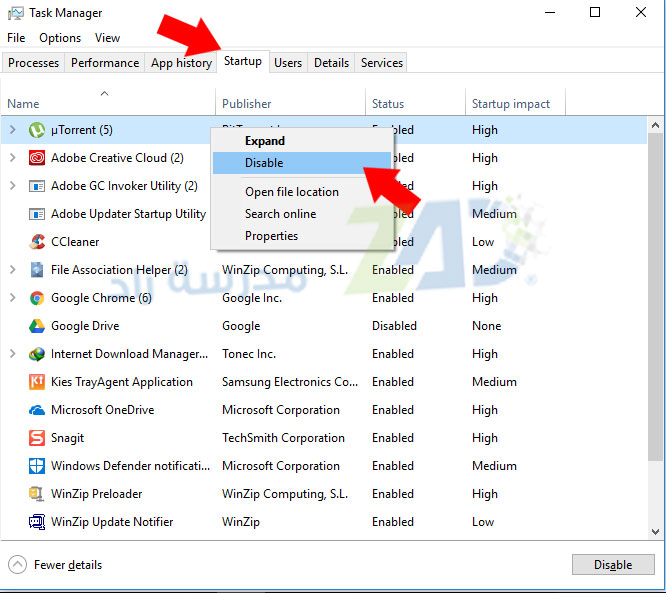666x593 pixels.
Task: Select the WinZip Preloader row name
Action: pyautogui.click(x=96, y=494)
